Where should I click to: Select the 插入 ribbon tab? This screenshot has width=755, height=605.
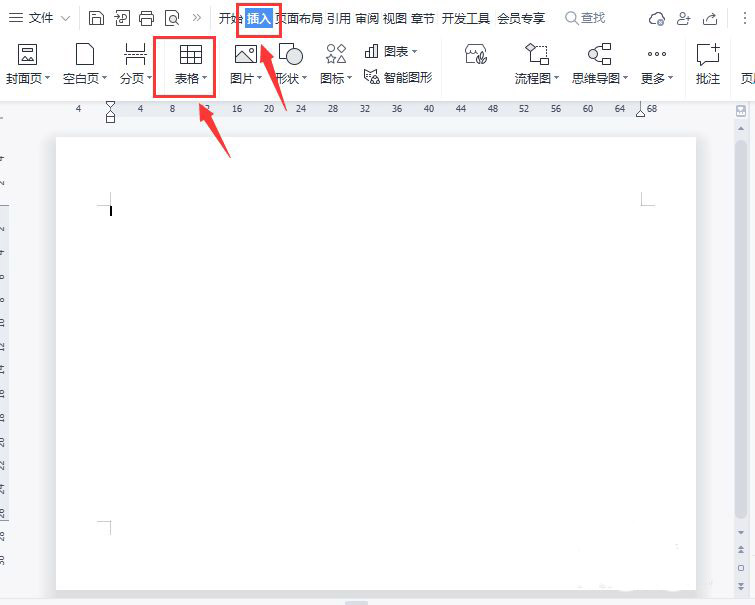[259, 18]
